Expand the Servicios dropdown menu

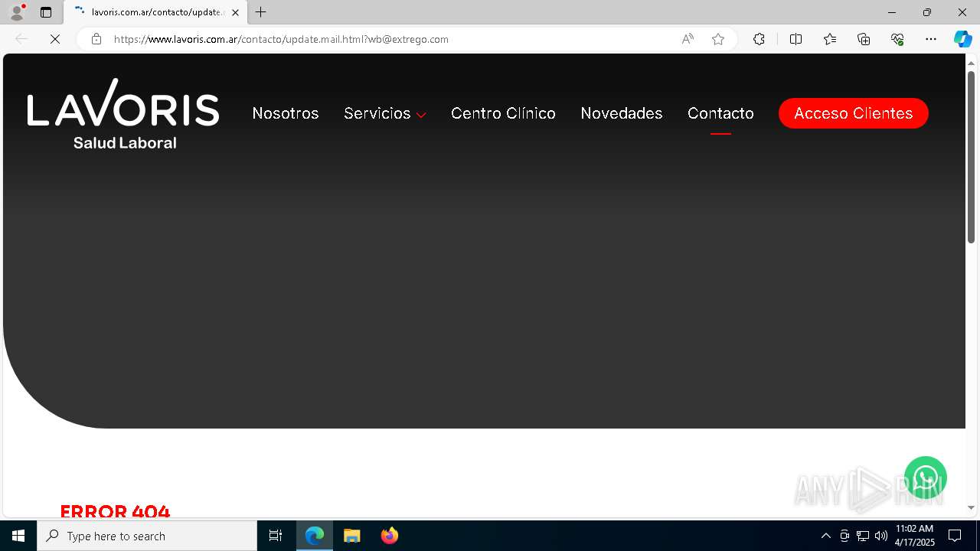pos(385,113)
